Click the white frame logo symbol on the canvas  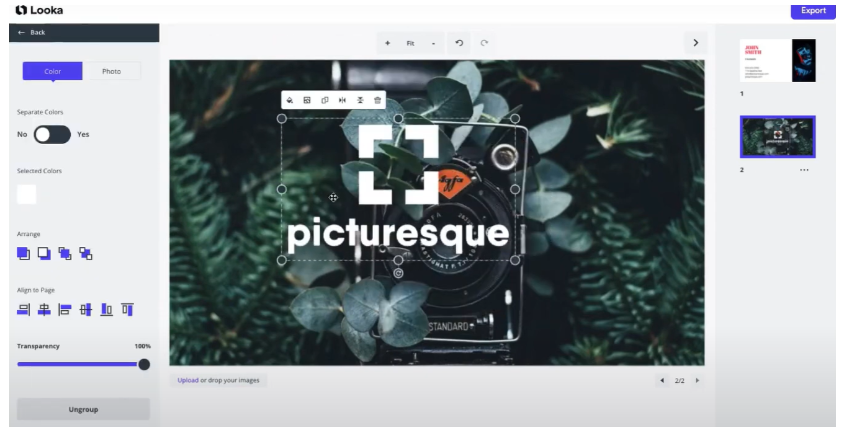(398, 164)
